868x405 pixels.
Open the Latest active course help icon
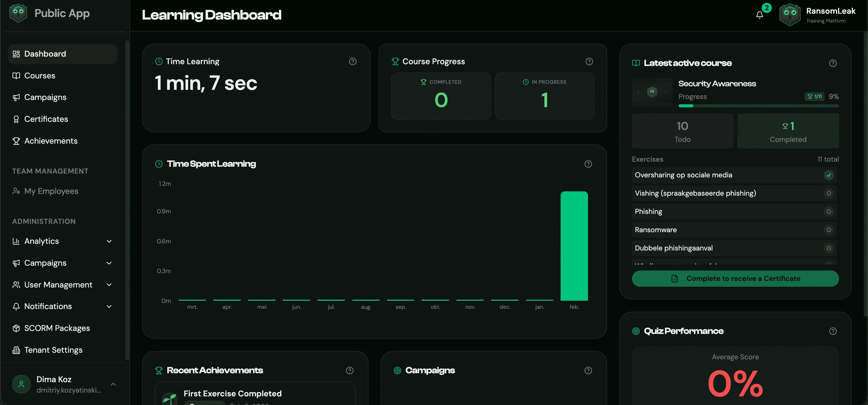coord(833,63)
